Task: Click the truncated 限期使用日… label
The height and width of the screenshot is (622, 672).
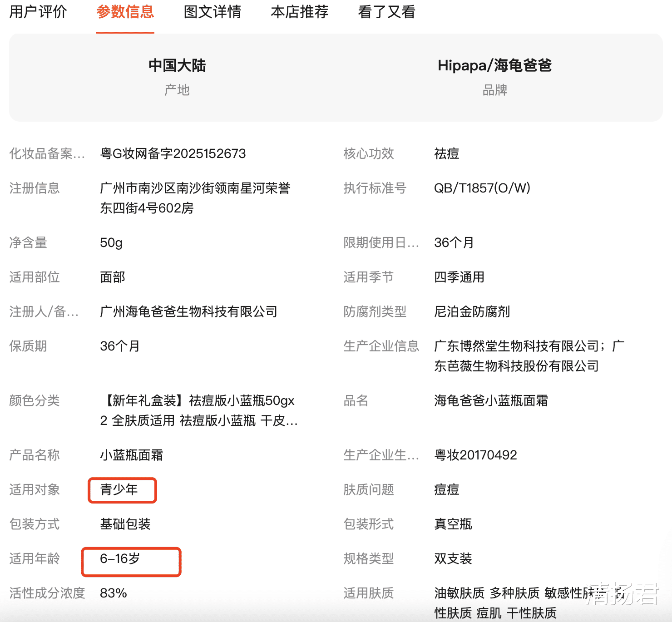Action: (381, 242)
